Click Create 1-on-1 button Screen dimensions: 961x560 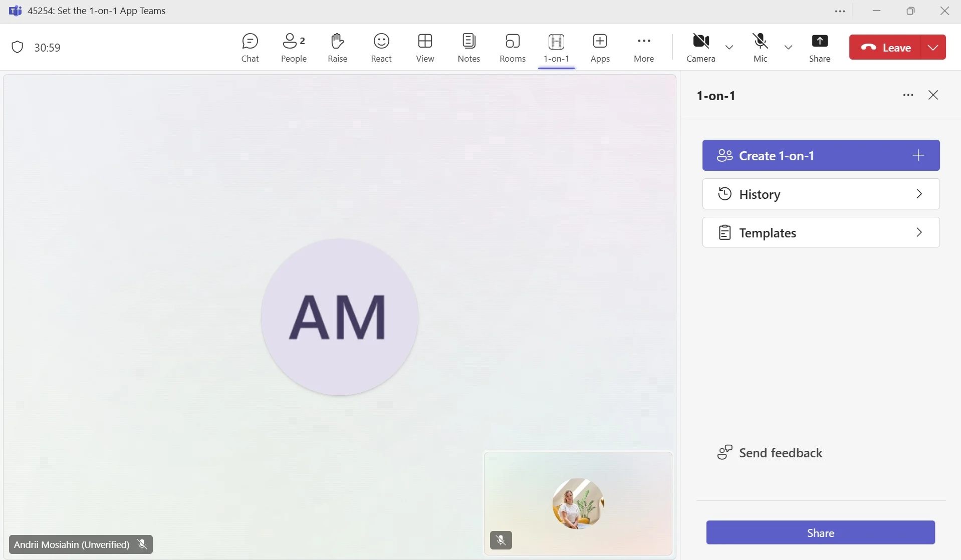(x=820, y=156)
